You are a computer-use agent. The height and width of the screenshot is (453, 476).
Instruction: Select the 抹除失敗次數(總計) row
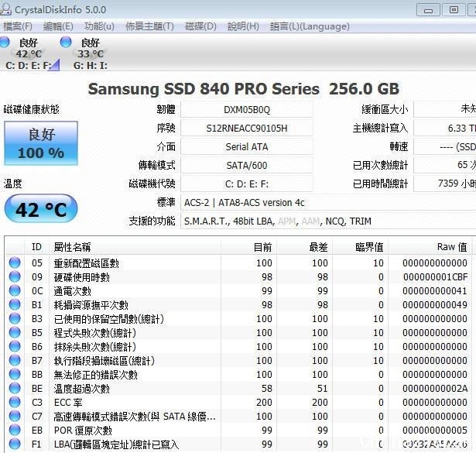(x=238, y=346)
